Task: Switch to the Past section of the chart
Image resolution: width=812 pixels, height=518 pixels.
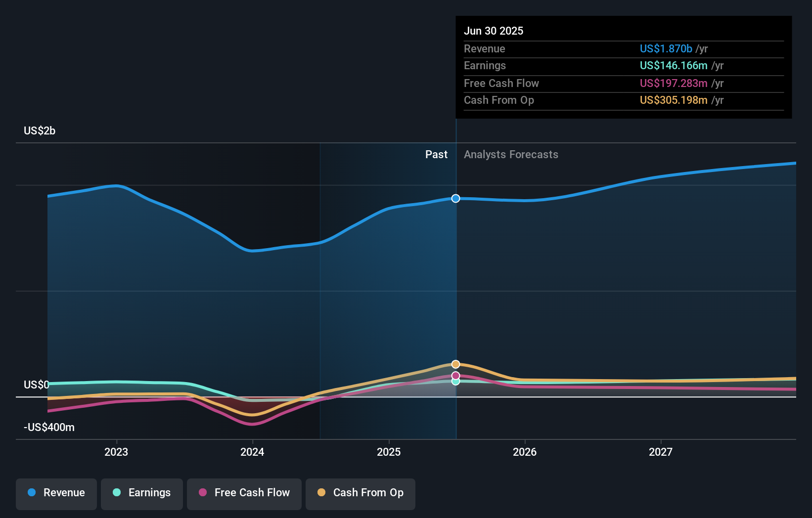Action: coord(436,154)
